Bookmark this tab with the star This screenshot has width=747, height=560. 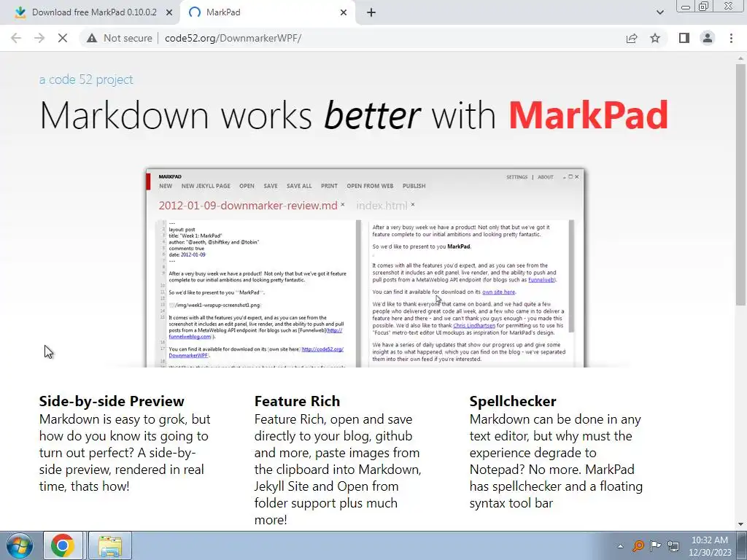655,38
